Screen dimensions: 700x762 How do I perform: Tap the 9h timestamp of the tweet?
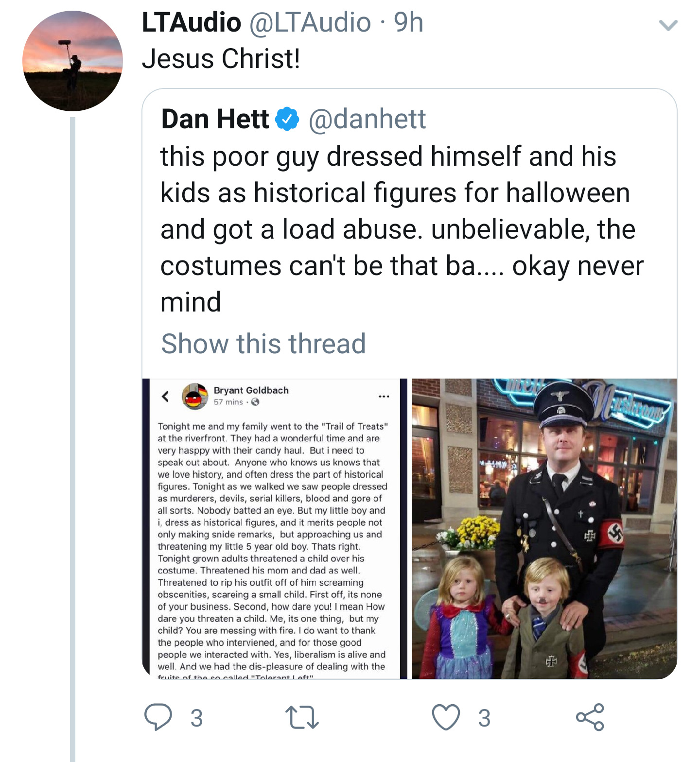click(408, 22)
